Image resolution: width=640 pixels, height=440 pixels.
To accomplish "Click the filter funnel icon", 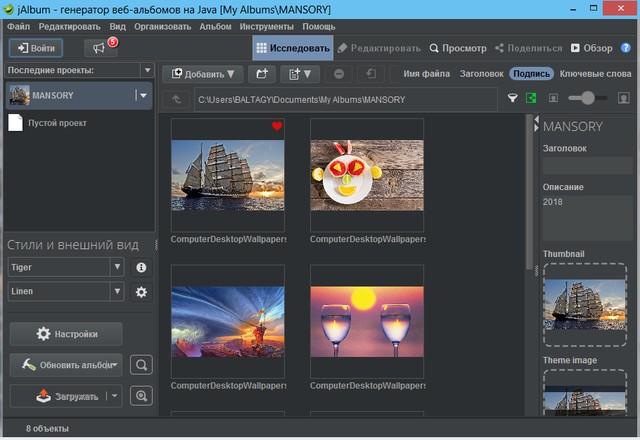I will 513,98.
